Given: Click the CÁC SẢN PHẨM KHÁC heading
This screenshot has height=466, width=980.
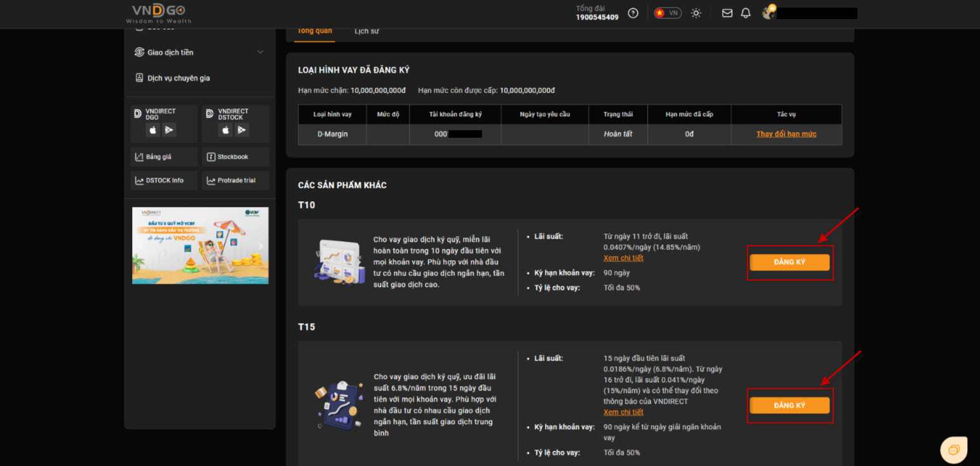Looking at the screenshot, I should point(342,185).
